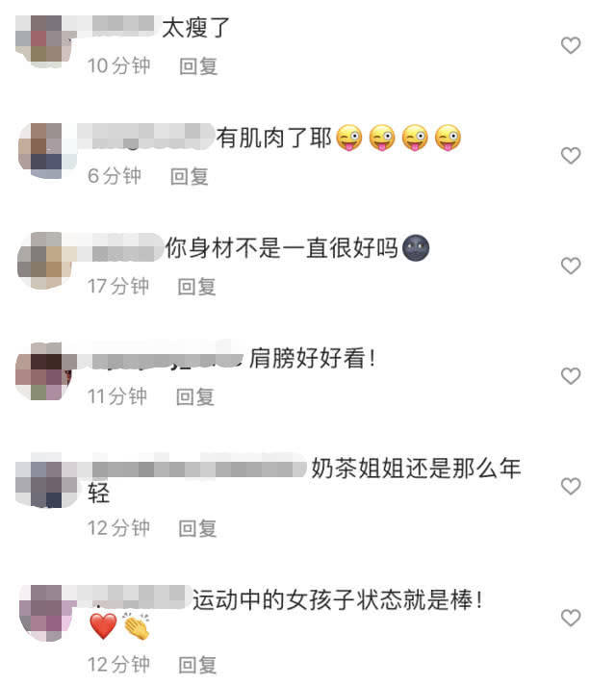The height and width of the screenshot is (685, 616).
Task: Like the 运动中的女孩子状态就是棒 comment
Action: tap(570, 618)
